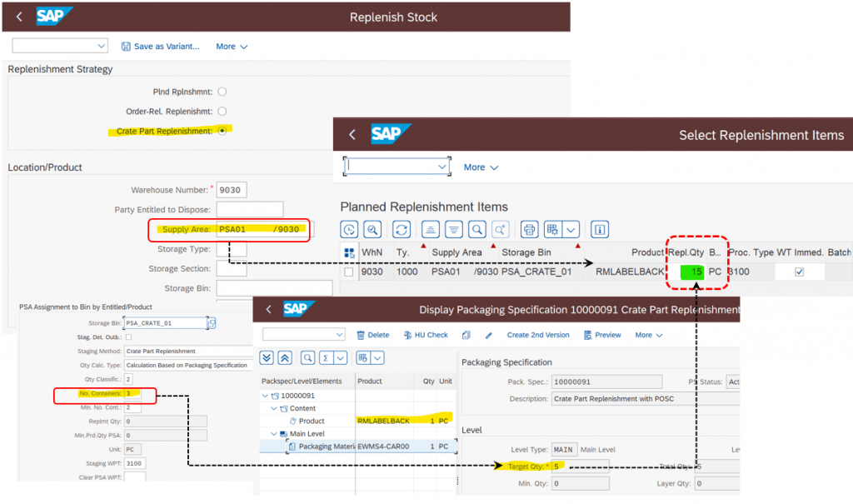Print the Planned Replenishment Items list

(529, 230)
